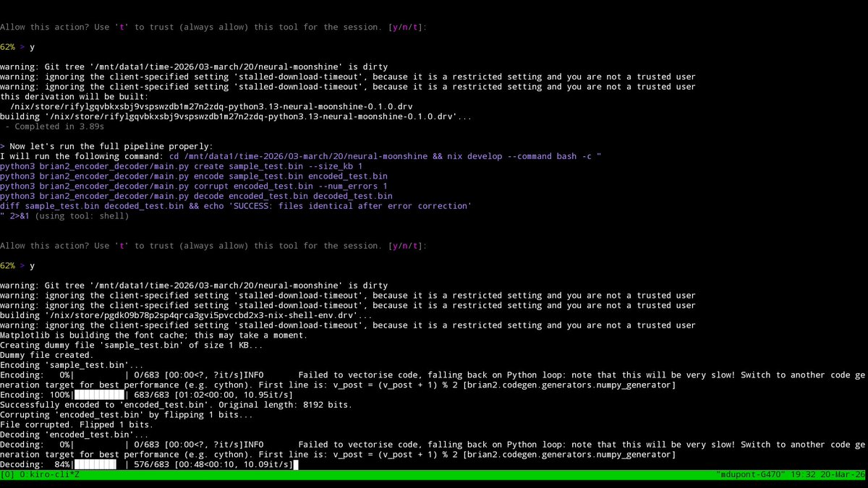Click 'Now let's run the full pipeline properly:'
Image resolution: width=868 pixels, height=488 pixels.
[111, 146]
